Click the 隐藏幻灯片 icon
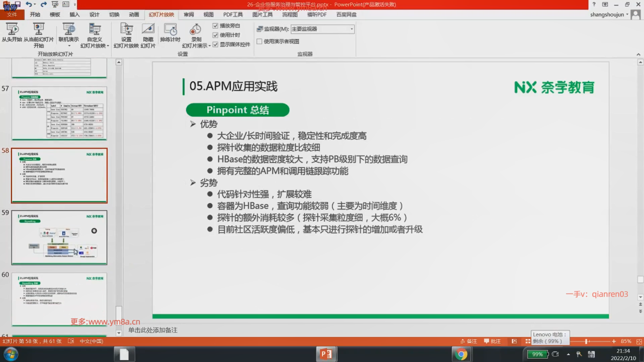Image resolution: width=644 pixels, height=362 pixels. point(148,29)
